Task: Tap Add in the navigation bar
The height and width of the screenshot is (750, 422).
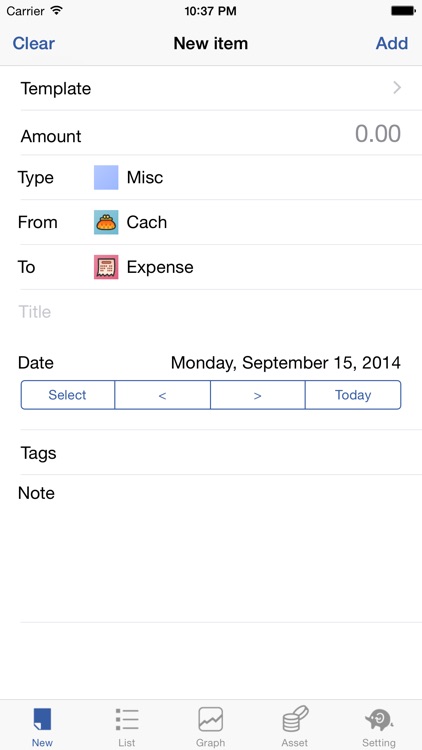Action: click(392, 43)
